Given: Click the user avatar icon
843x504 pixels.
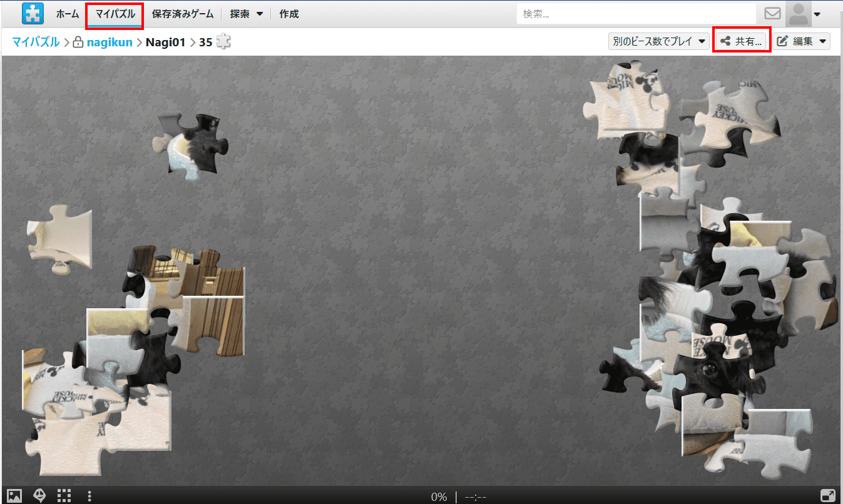Looking at the screenshot, I should point(799,14).
